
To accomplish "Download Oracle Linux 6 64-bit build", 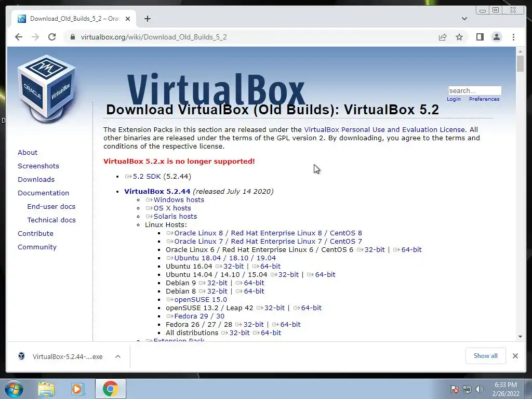I will (411, 250).
